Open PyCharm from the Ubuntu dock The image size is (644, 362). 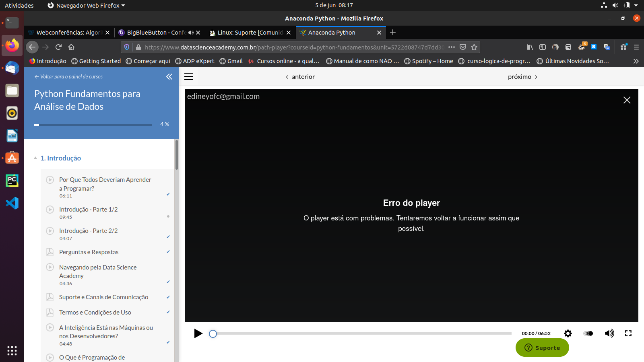coord(12,181)
